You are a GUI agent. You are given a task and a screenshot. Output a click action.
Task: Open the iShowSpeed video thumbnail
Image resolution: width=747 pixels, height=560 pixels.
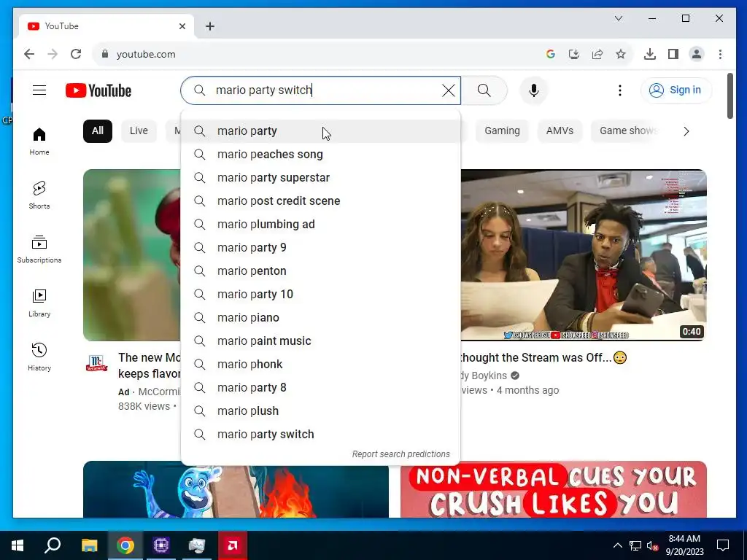pyautogui.click(x=584, y=255)
